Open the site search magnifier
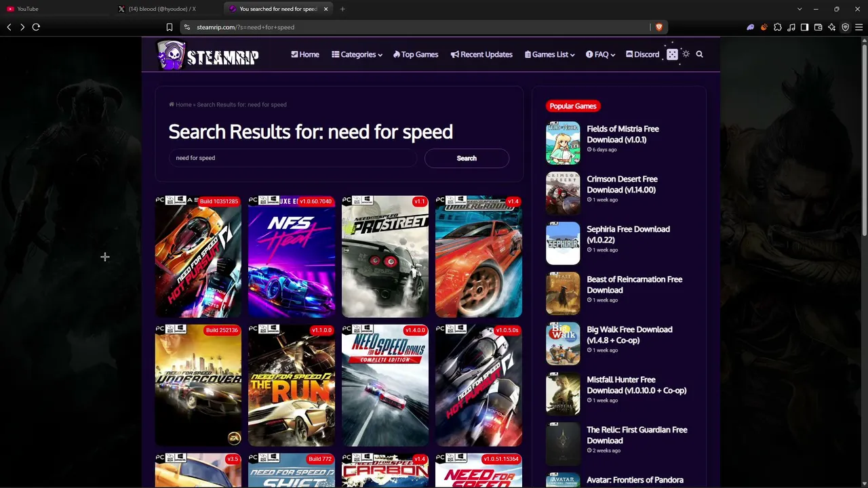 pos(700,54)
